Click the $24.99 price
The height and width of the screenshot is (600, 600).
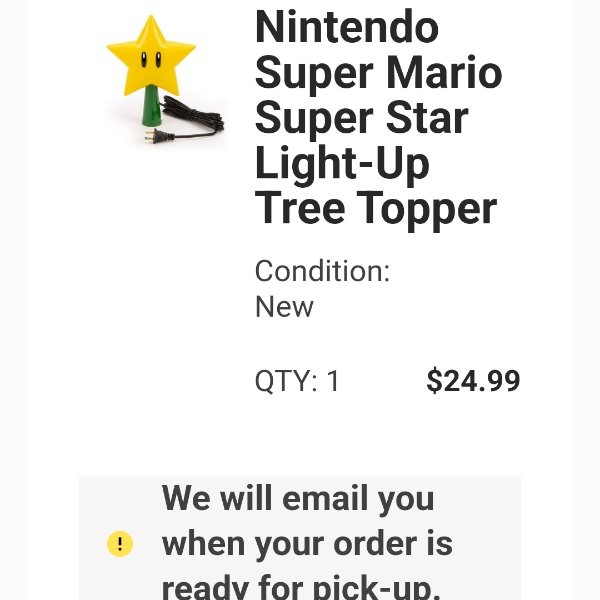click(x=473, y=380)
